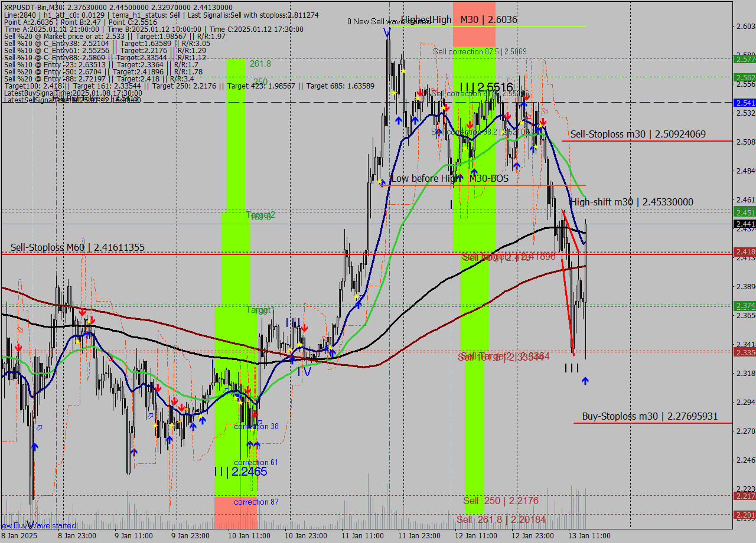756x543 pixels.
Task: Click the Sell %20 @ Market price line
Action: pos(115,36)
